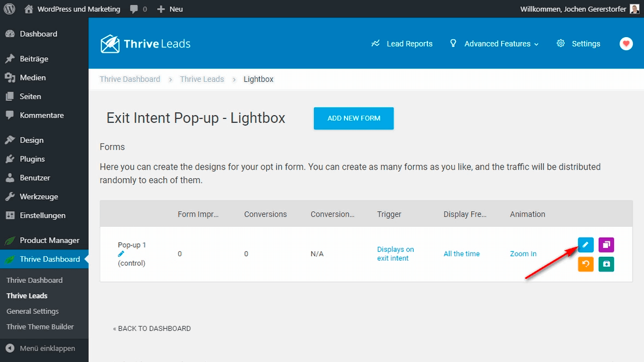Click the Einstellungen sliders icon
The height and width of the screenshot is (362, 644).
[x=10, y=215]
